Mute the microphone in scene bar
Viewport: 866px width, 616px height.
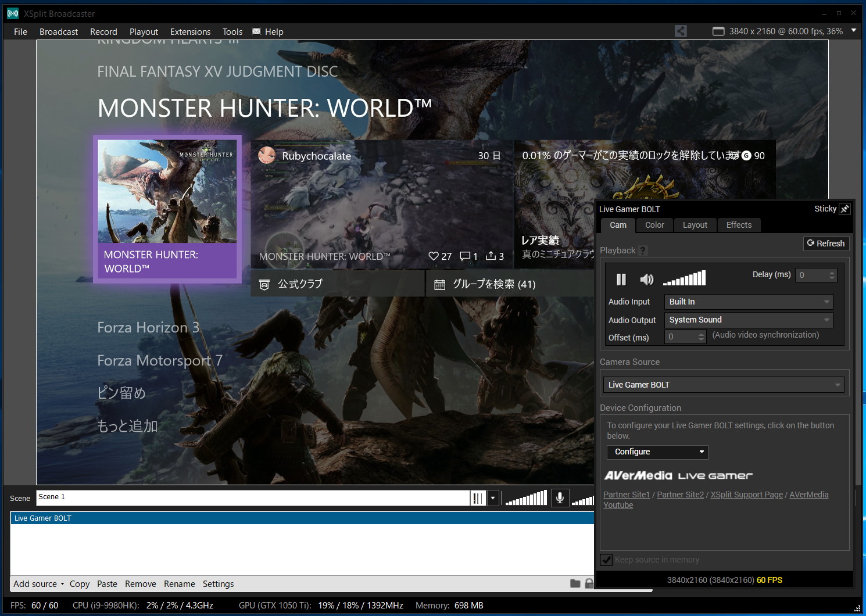pyautogui.click(x=560, y=498)
